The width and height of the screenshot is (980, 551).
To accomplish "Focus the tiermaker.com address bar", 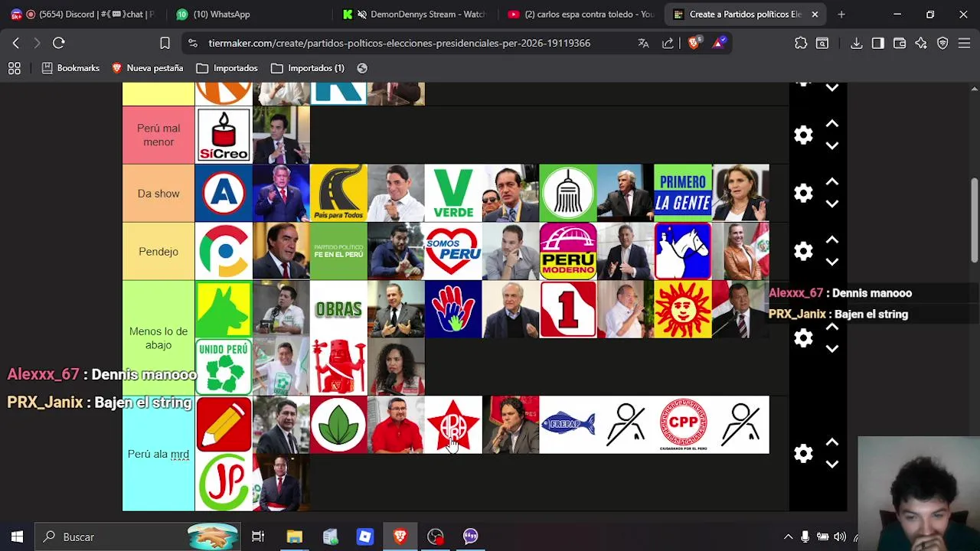I will click(399, 43).
